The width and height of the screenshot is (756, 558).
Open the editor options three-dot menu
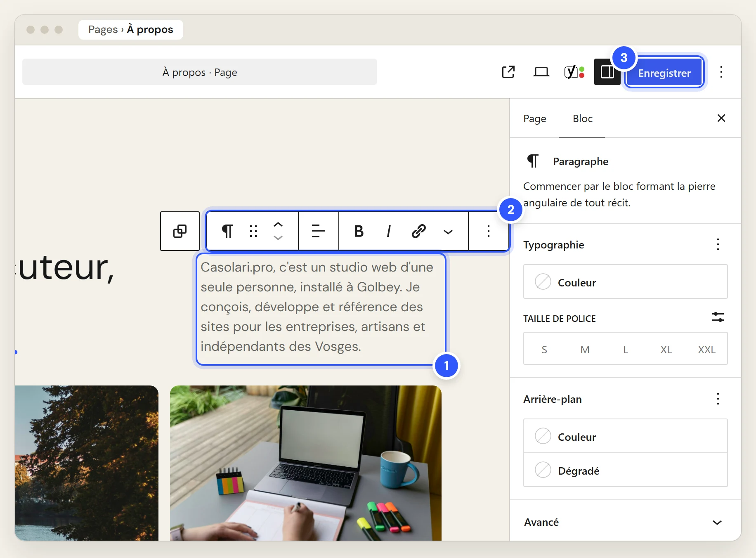point(721,72)
